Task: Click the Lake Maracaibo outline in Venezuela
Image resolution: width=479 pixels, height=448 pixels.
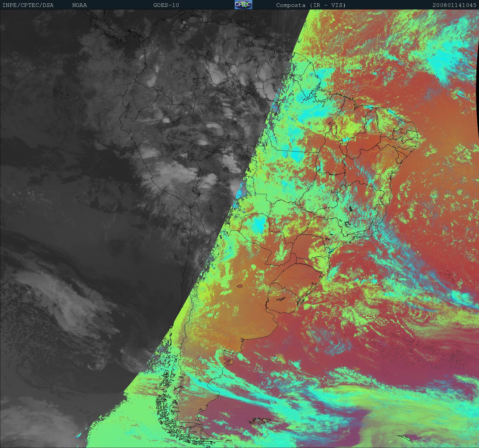Action: tap(182, 26)
